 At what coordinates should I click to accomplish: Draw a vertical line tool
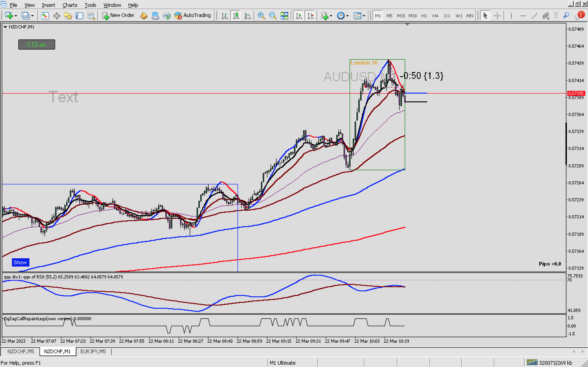511,16
